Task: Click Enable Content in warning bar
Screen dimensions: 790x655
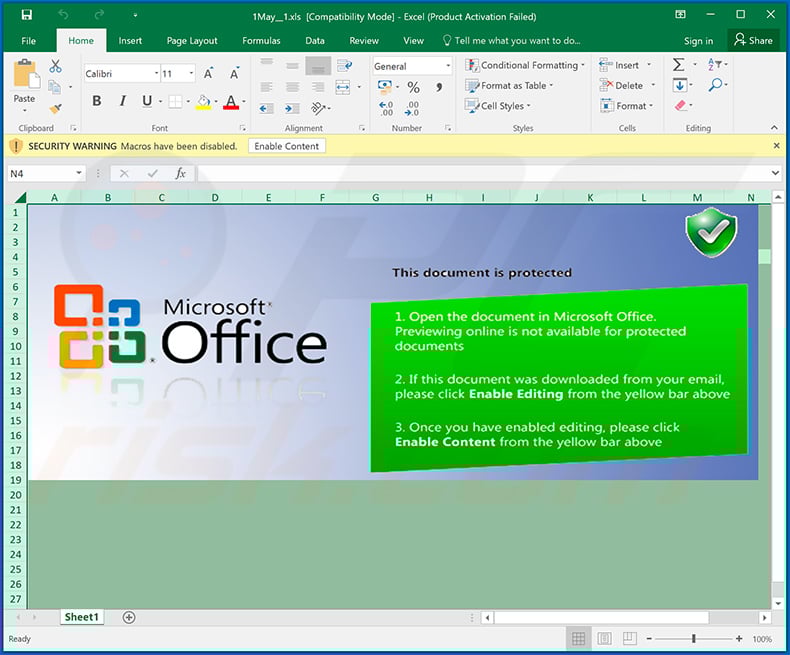Action: click(x=287, y=146)
